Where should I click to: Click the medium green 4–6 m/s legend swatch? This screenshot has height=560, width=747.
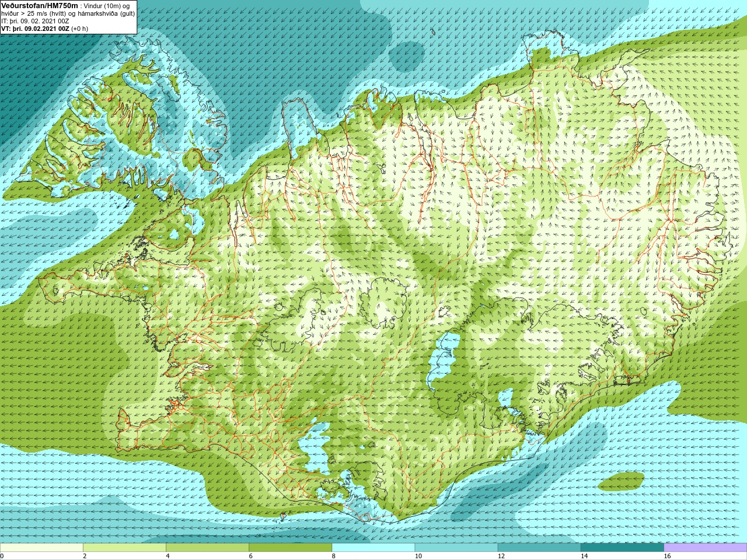(208, 547)
